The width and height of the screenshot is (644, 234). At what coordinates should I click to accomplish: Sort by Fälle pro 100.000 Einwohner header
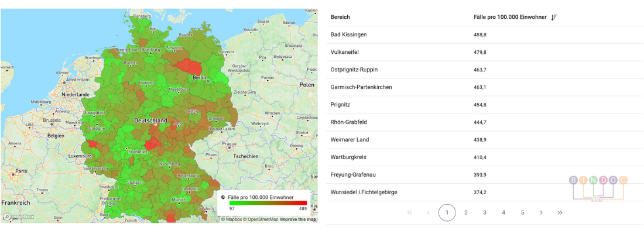[509, 18]
